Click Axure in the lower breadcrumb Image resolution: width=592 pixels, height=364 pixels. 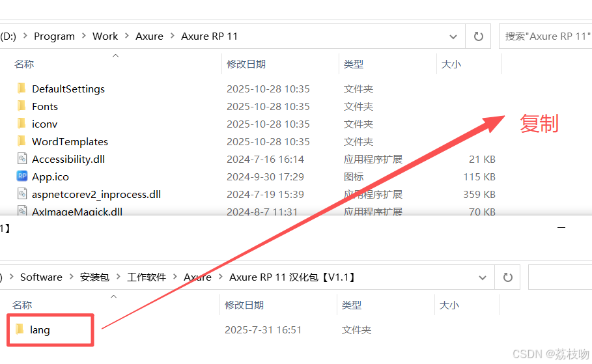point(197,277)
